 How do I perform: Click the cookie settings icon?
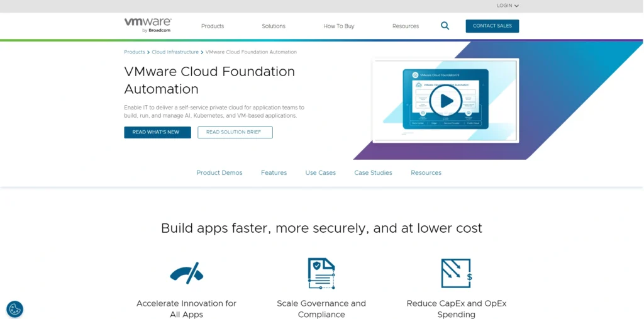[15, 309]
